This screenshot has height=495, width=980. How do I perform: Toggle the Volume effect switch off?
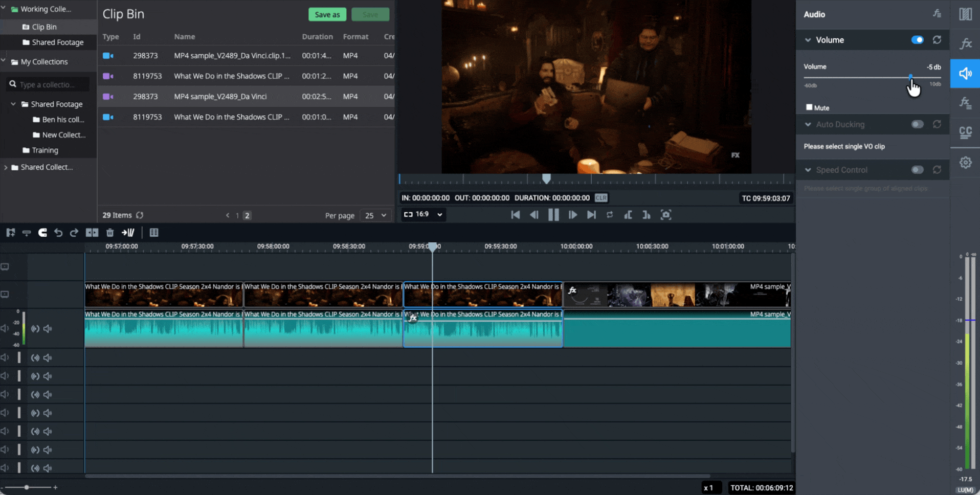(x=917, y=40)
